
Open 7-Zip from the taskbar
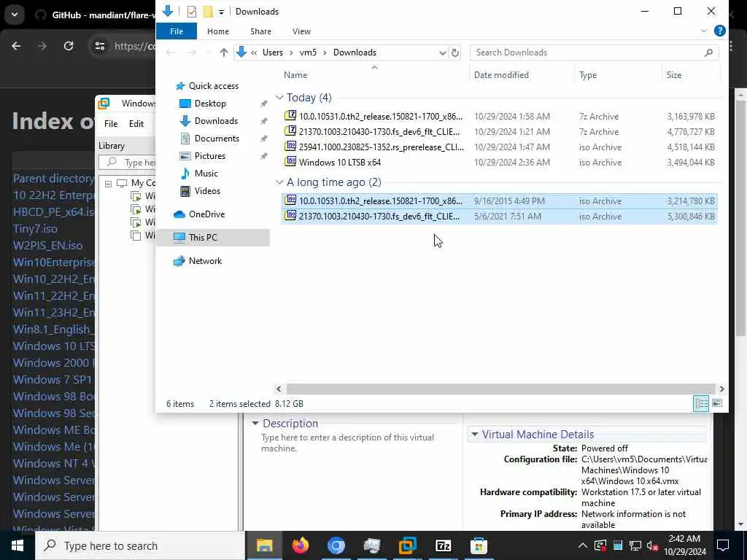pos(443,545)
